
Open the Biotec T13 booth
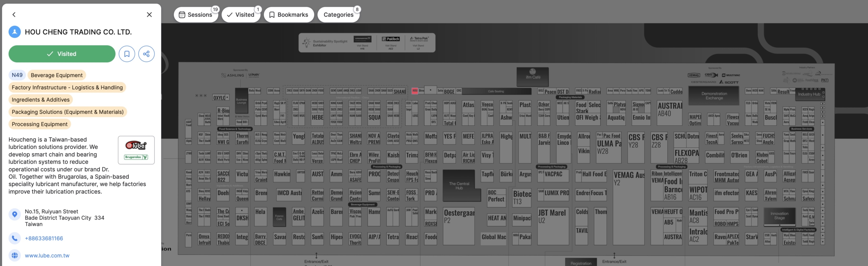coord(522,198)
